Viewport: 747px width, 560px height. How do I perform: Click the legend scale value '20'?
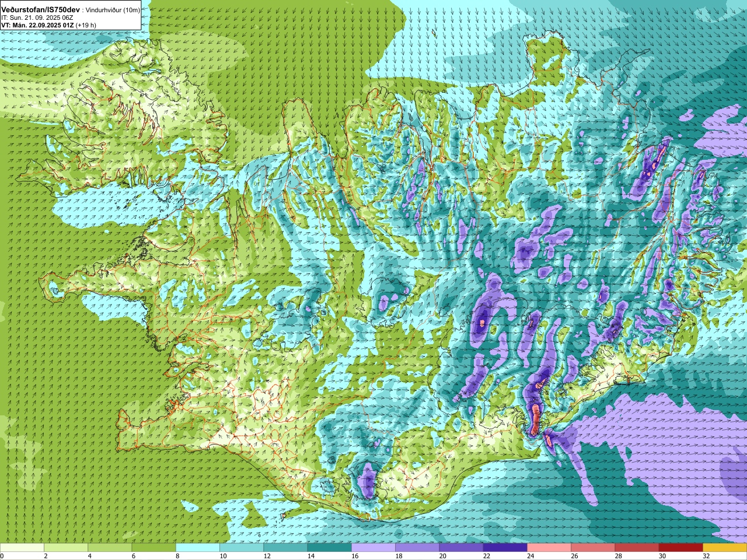[x=443, y=556]
